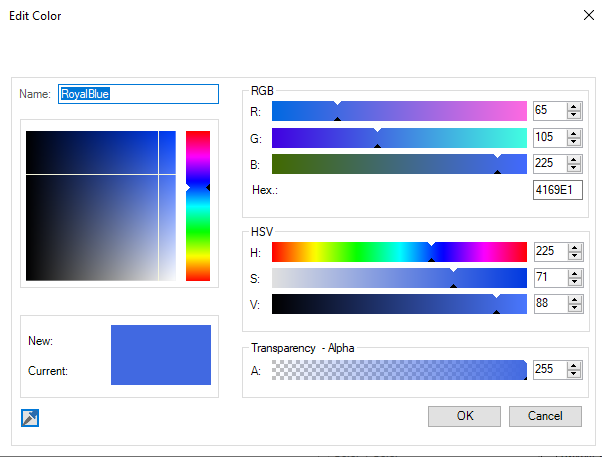This screenshot has width=603, height=458.
Task: Click the RGB group label
Action: tap(262, 91)
